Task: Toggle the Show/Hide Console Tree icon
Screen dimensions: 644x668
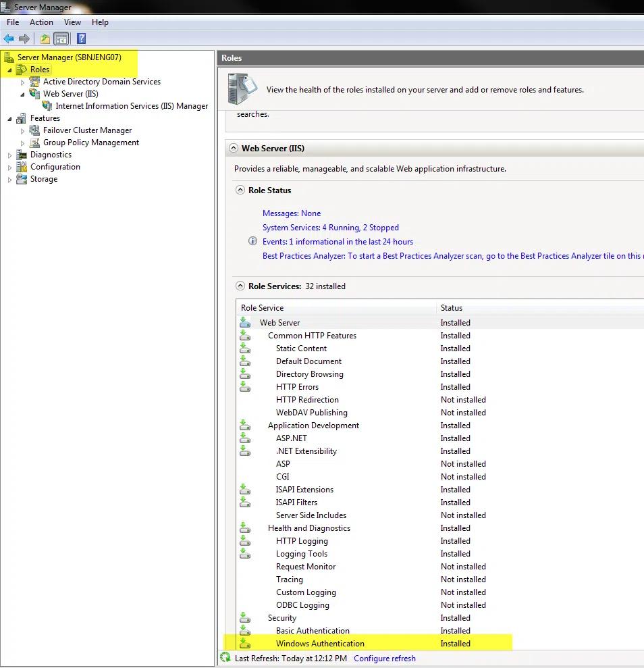Action: (61, 38)
